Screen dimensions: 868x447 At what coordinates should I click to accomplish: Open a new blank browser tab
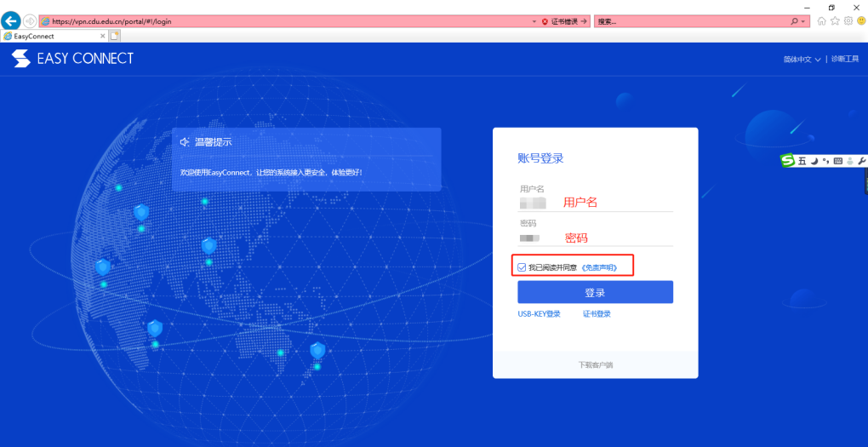click(x=115, y=36)
